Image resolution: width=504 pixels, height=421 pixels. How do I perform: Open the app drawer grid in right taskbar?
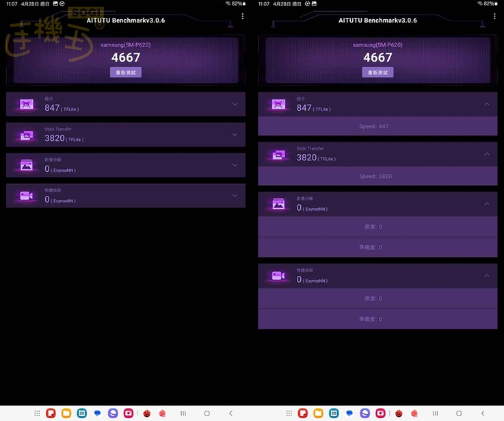(x=289, y=413)
